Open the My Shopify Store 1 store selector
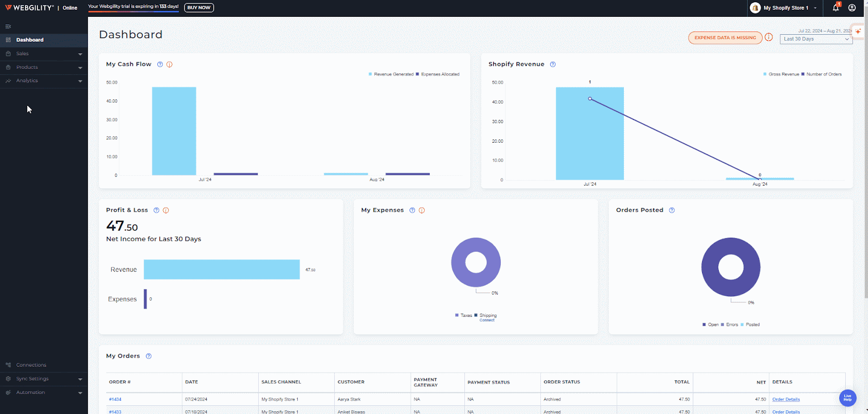 tap(785, 8)
